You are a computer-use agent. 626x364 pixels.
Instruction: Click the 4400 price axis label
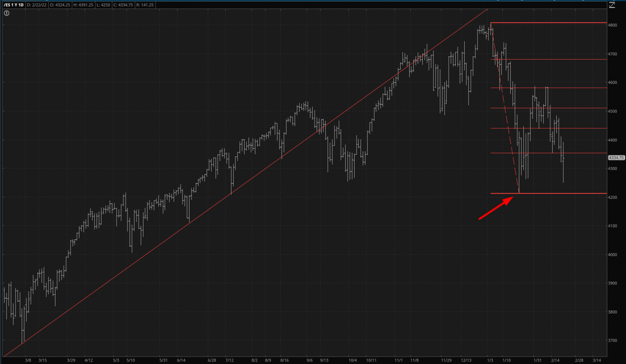point(613,140)
